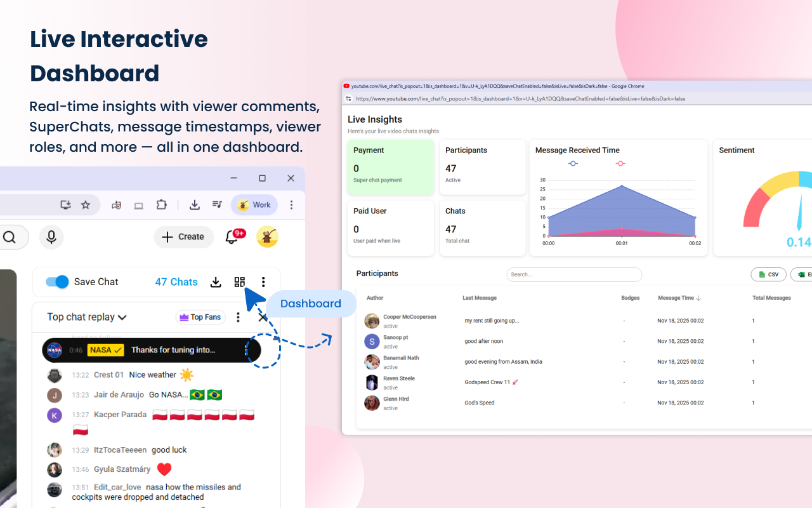Click the Top Fans crown filter badge
Screen dimensions: 812x508
[x=200, y=317]
